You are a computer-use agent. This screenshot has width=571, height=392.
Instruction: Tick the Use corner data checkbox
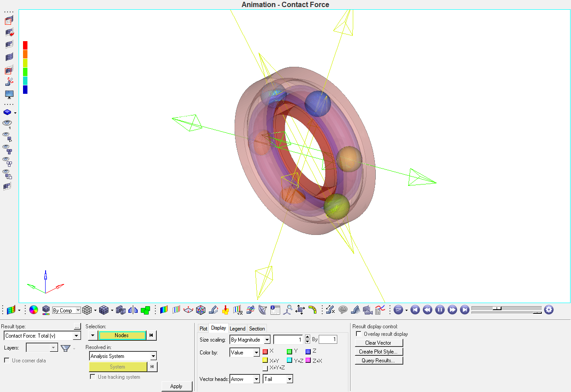pos(7,361)
